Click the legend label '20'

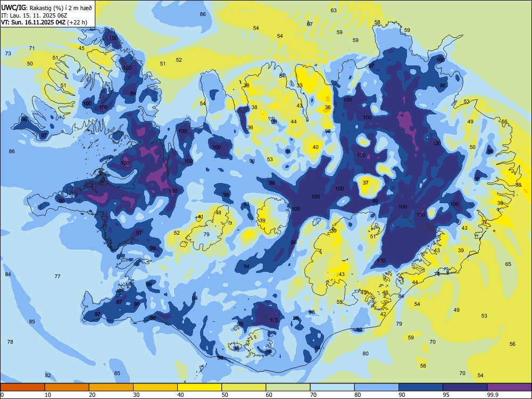(92, 395)
